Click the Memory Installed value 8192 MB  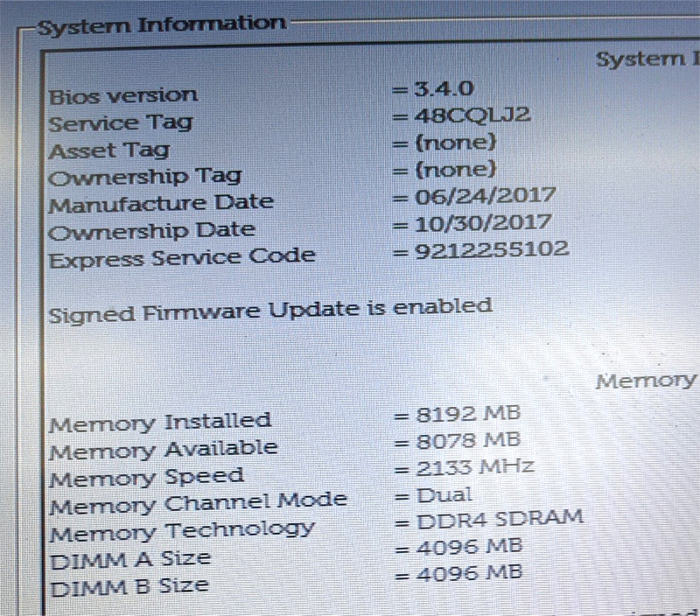coord(468,414)
